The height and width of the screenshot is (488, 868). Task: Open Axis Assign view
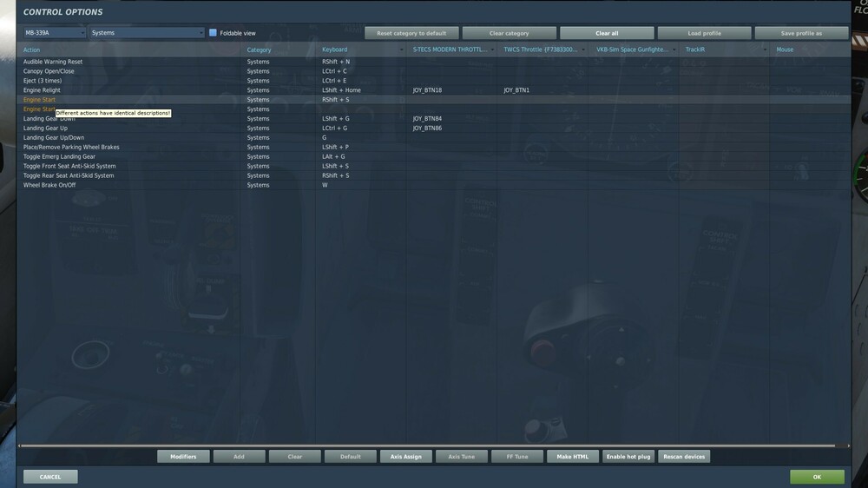405,457
